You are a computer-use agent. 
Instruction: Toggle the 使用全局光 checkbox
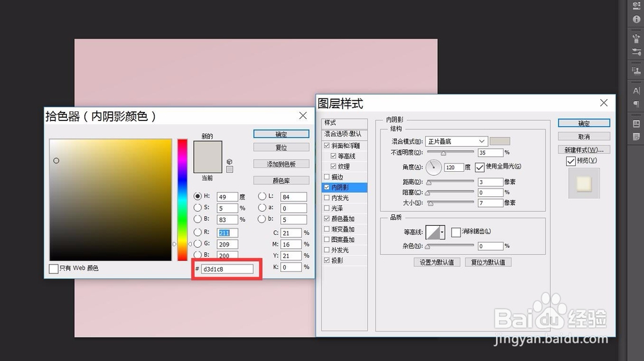pyautogui.click(x=479, y=167)
